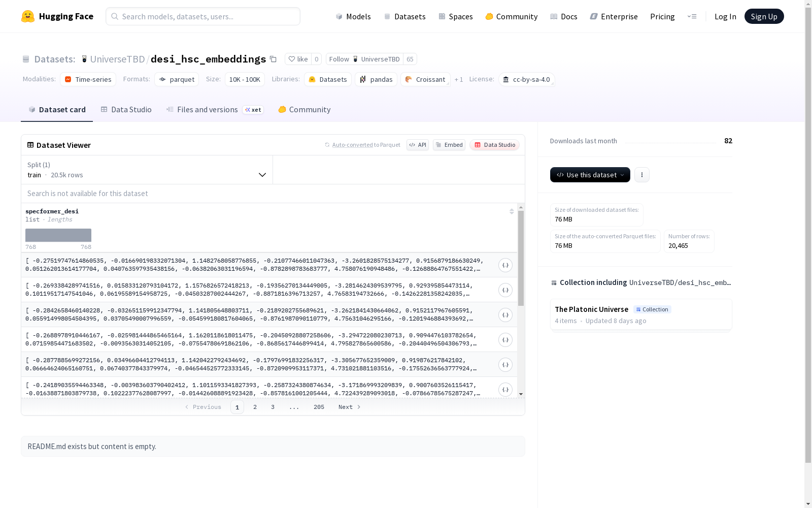Select the 10K - 100K size tag
The height and width of the screenshot is (508, 812).
click(x=245, y=79)
